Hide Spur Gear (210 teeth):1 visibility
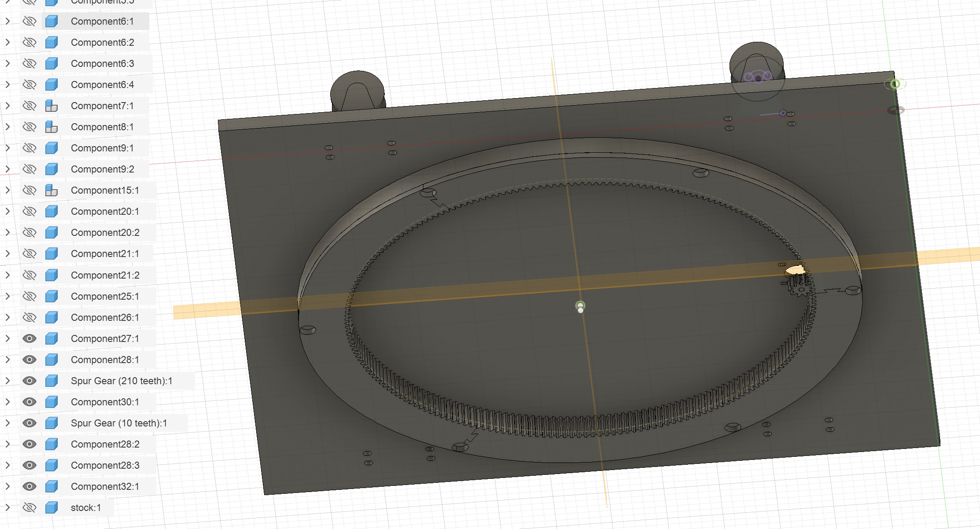 (x=29, y=381)
